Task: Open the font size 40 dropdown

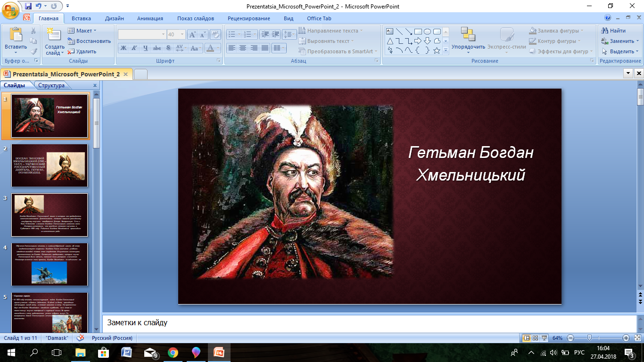Action: [x=183, y=34]
